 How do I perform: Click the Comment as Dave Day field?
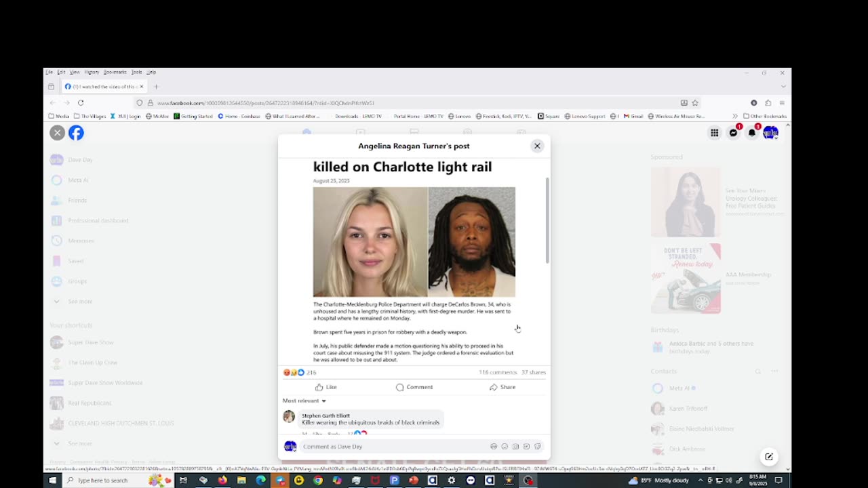pos(393,447)
